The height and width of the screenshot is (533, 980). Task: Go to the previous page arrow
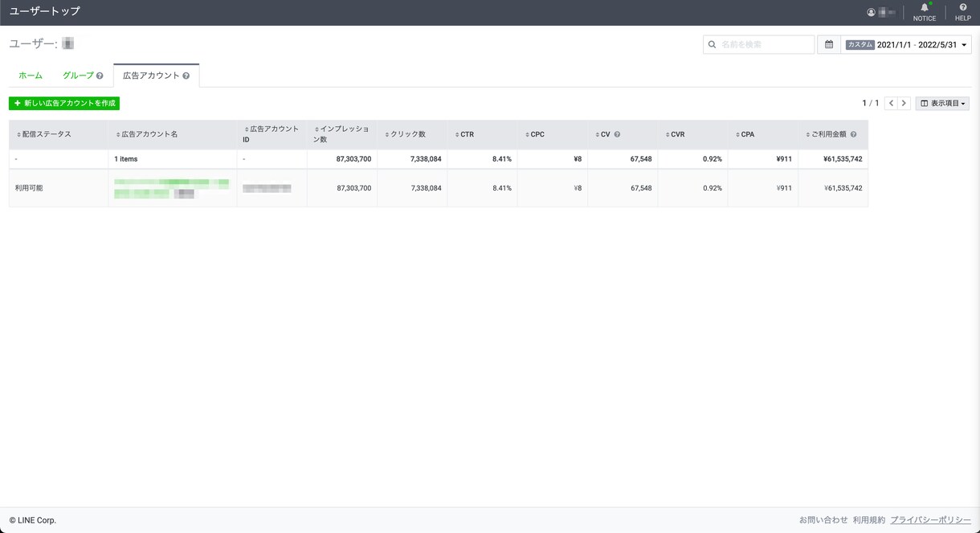click(x=891, y=103)
